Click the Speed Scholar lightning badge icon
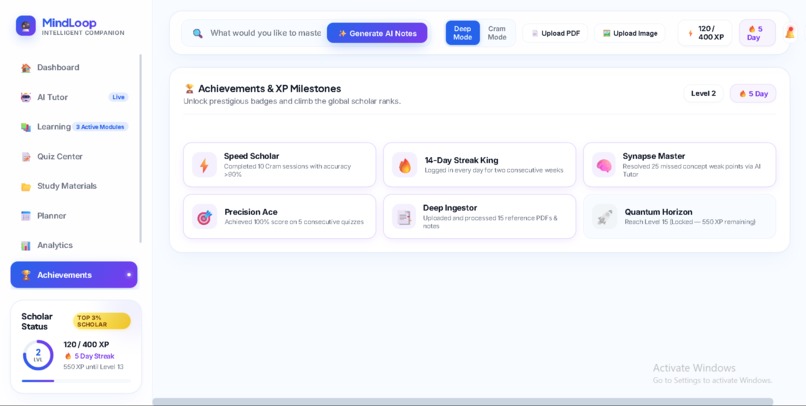The height and width of the screenshot is (406, 806). tap(204, 165)
